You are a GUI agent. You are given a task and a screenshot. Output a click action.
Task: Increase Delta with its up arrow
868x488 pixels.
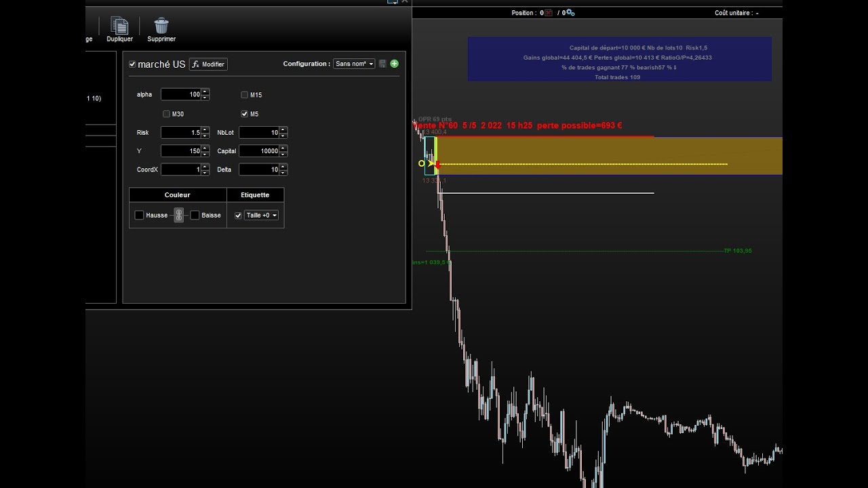coord(283,166)
